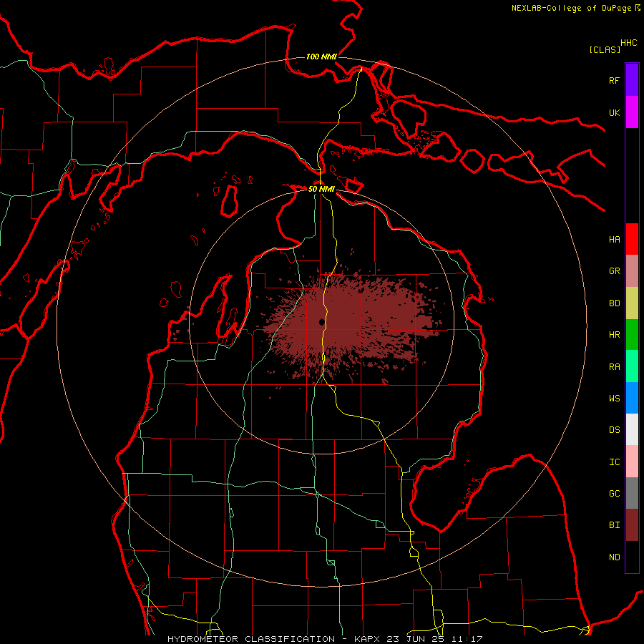644x644 pixels.
Task: Click the BD legend label
Action: (x=615, y=303)
